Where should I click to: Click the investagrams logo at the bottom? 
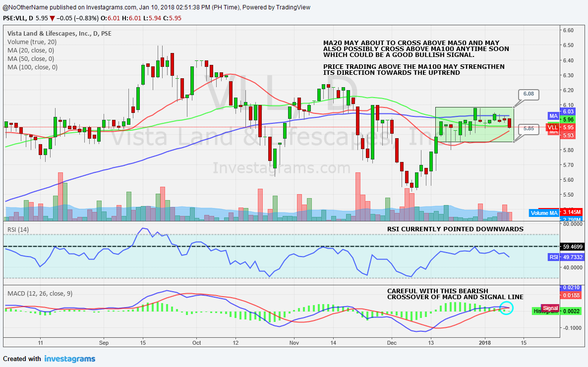[x=70, y=359]
